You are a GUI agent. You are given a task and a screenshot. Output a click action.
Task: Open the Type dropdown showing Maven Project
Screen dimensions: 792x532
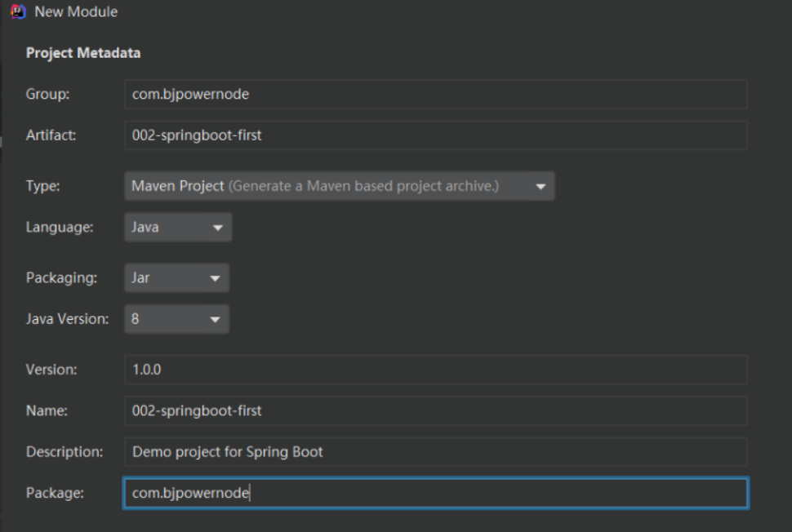click(x=339, y=186)
